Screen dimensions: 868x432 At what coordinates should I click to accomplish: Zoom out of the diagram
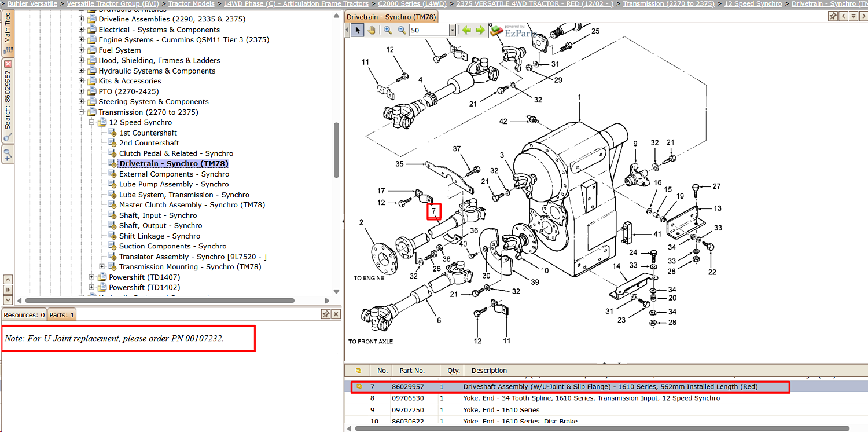[x=402, y=30]
